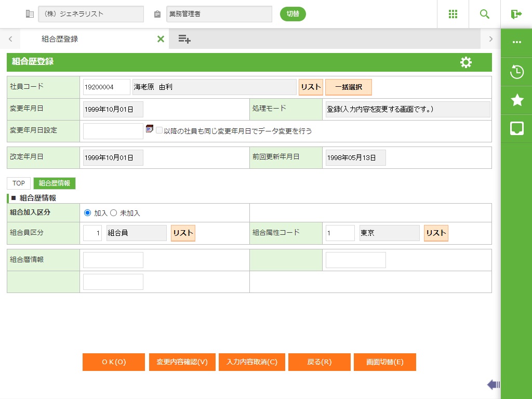Click the logout icon in top-right corner

pos(516,14)
